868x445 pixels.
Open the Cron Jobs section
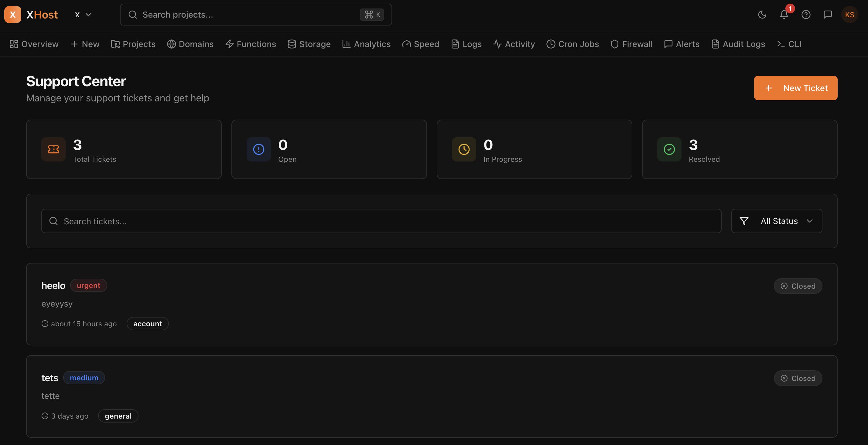click(x=572, y=44)
